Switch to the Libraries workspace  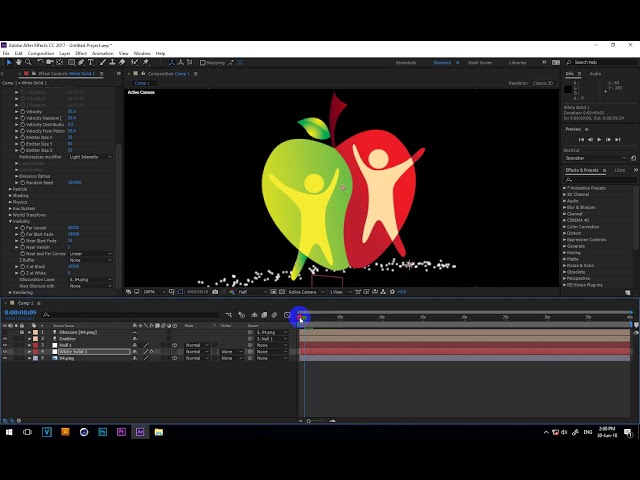518,62
